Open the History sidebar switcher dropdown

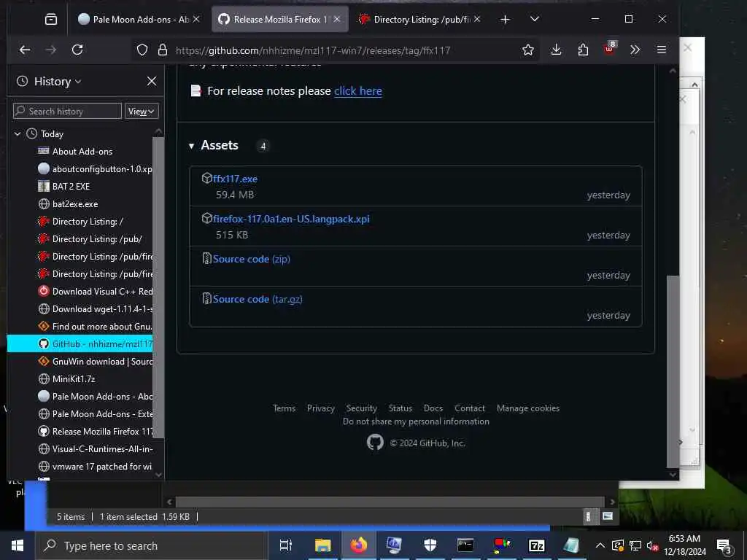click(57, 82)
